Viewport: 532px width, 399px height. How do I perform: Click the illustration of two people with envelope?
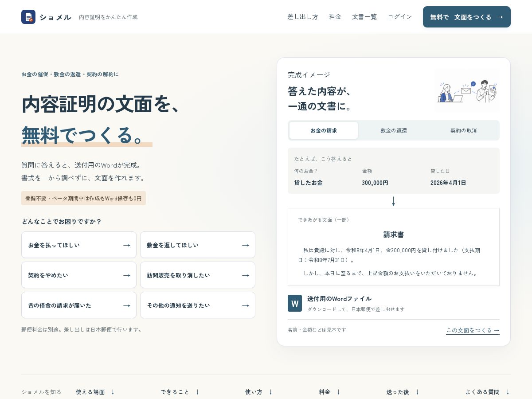(x=467, y=90)
